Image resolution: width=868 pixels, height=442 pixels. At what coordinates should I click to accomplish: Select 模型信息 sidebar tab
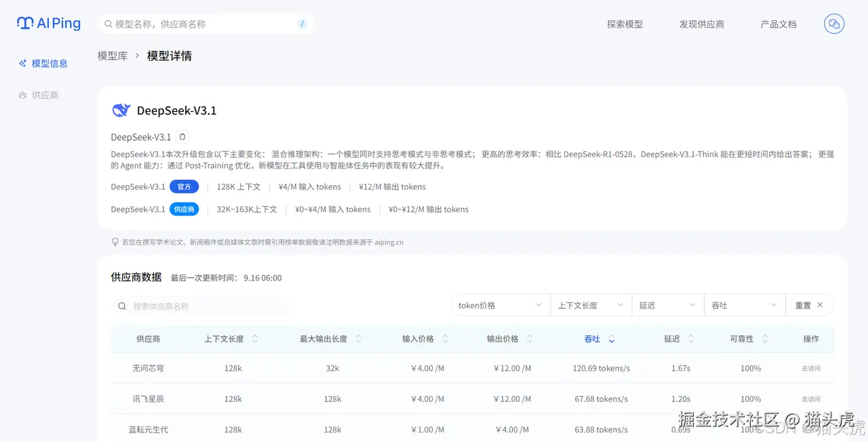coord(43,64)
